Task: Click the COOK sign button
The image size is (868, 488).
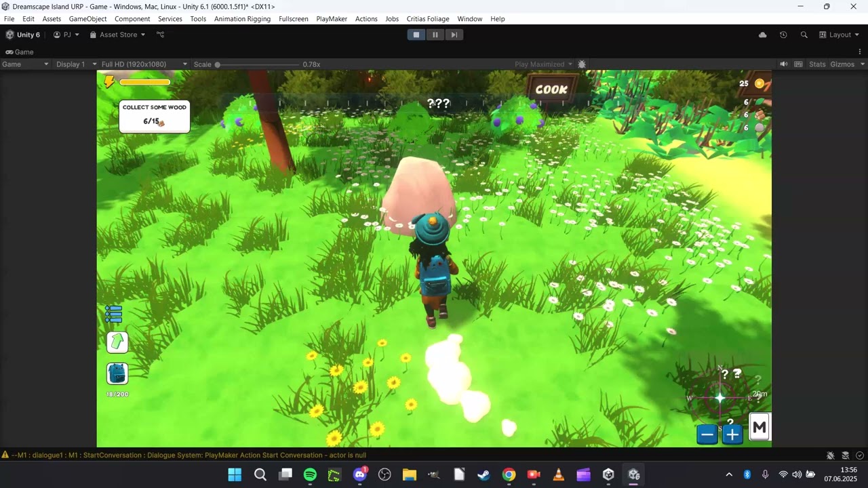Action: click(551, 89)
